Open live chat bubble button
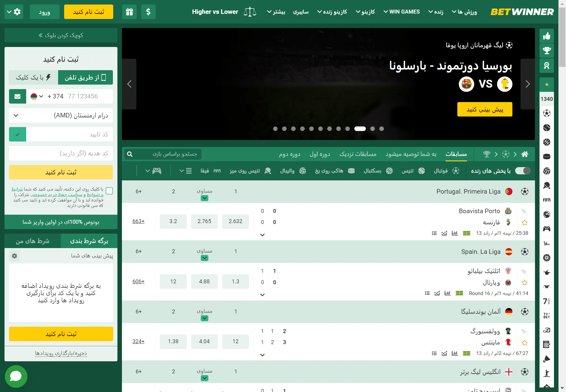This screenshot has height=392, width=566. (x=16, y=376)
